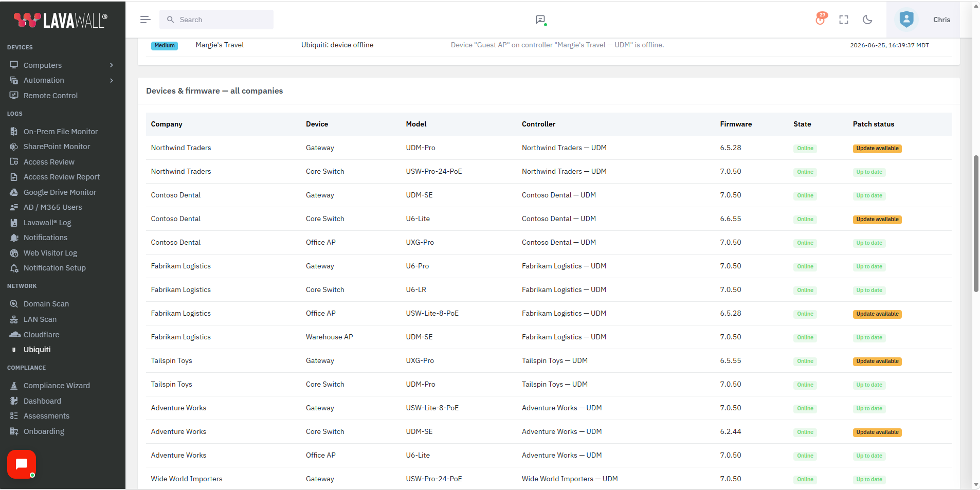
Task: Click the scrollbar down arrow
Action: click(976, 484)
